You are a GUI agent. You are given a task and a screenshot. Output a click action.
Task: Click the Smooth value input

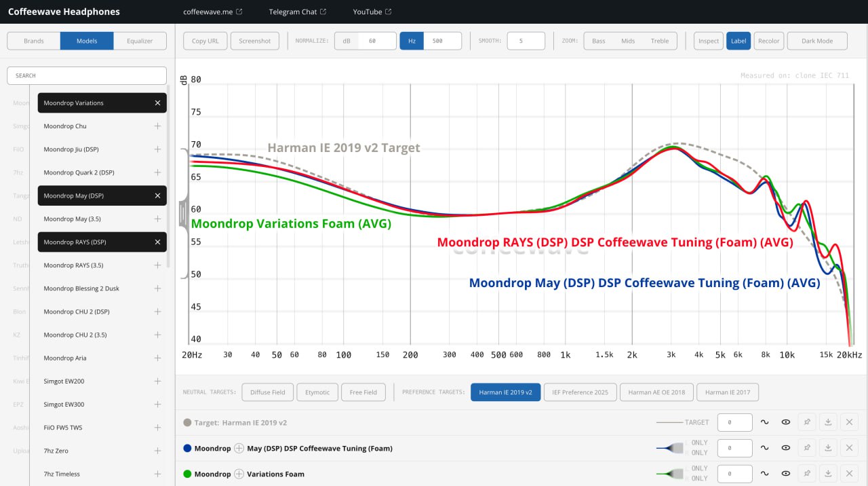(526, 41)
